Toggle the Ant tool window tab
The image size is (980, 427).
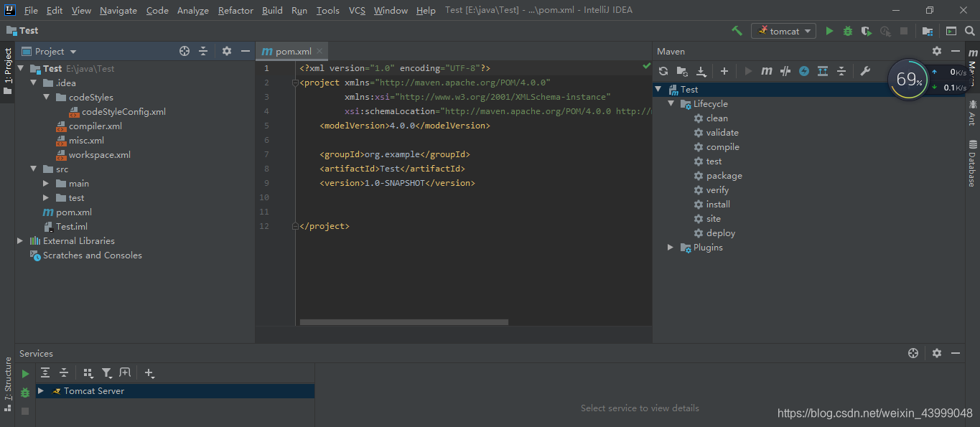972,113
